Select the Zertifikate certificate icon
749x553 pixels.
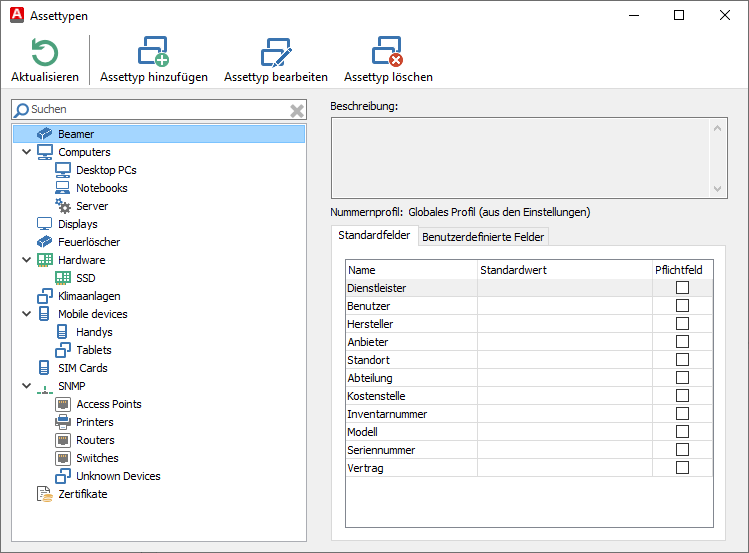[x=44, y=494]
